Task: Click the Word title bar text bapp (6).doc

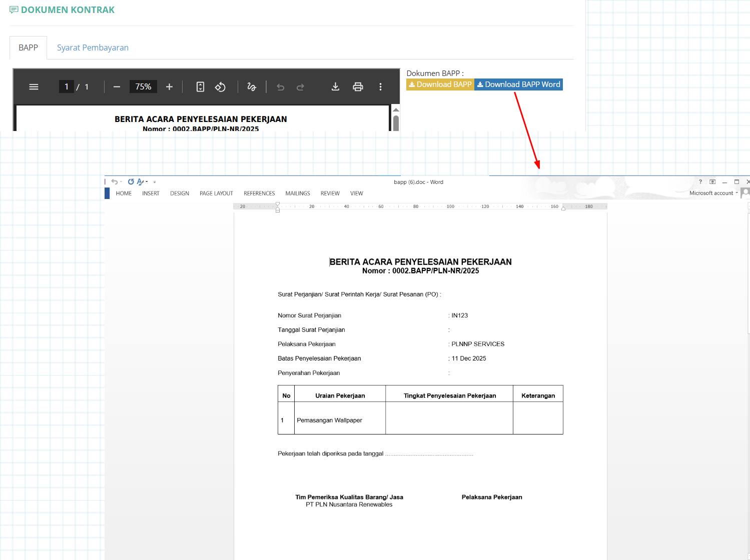Action: 409,182
